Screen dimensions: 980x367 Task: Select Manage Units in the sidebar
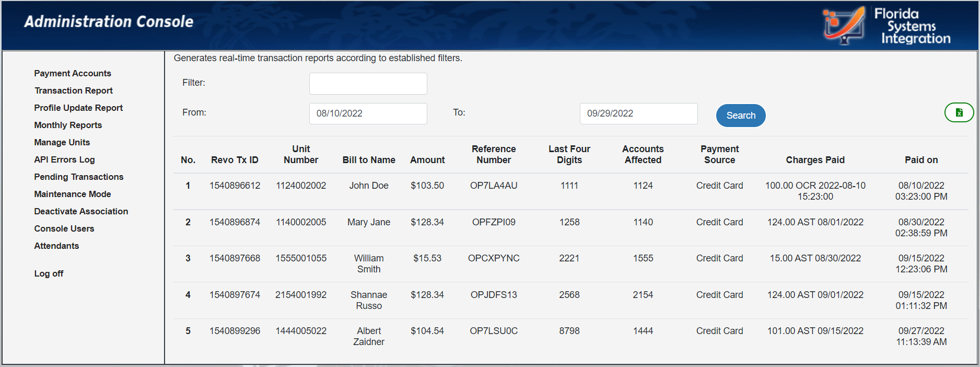click(62, 142)
